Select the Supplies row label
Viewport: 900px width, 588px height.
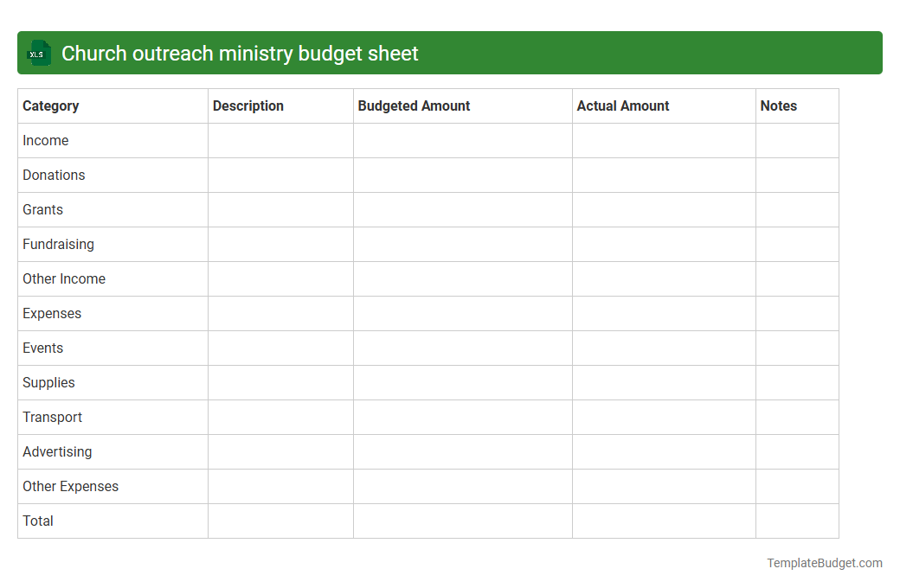pyautogui.click(x=48, y=382)
